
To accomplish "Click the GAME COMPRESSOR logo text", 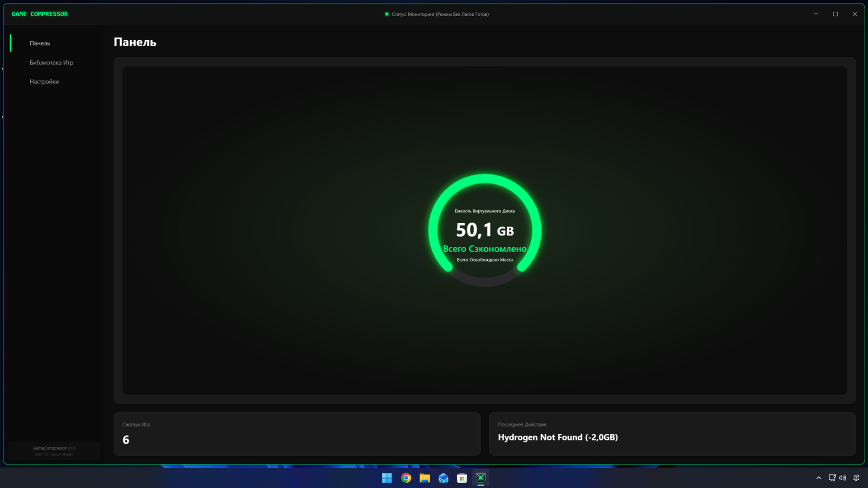I will click(x=40, y=14).
